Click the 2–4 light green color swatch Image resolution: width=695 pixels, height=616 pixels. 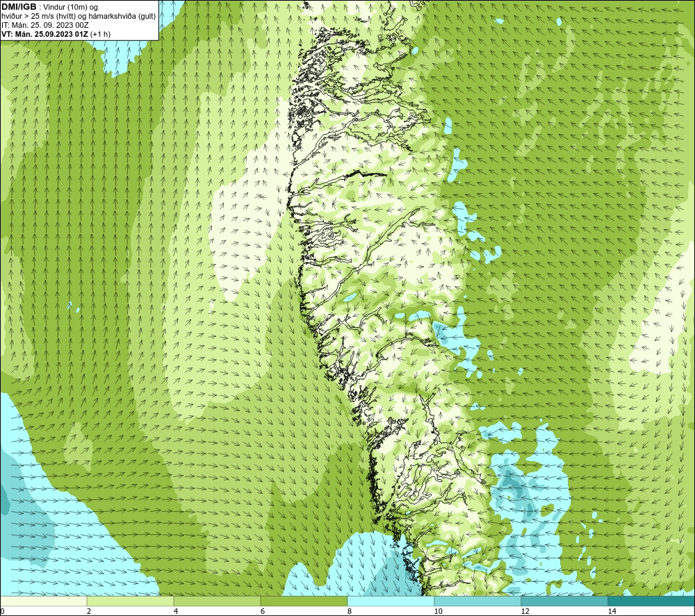131,601
